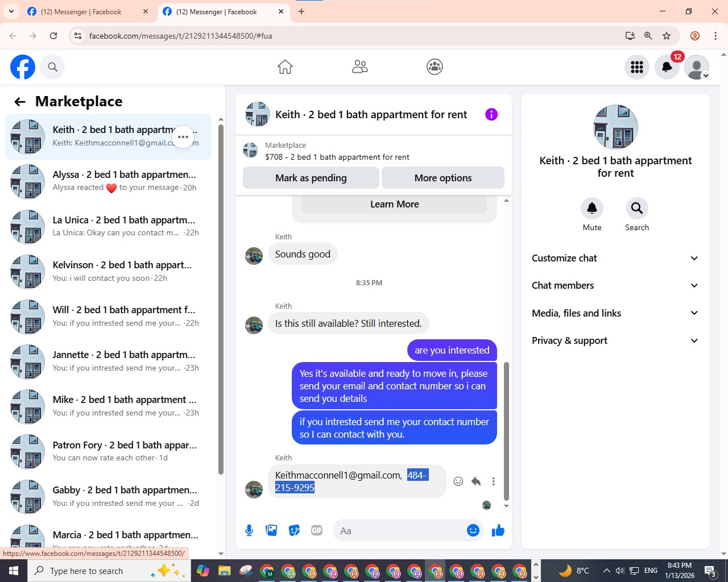
Task: Open Gabby conversation row
Action: [108, 496]
